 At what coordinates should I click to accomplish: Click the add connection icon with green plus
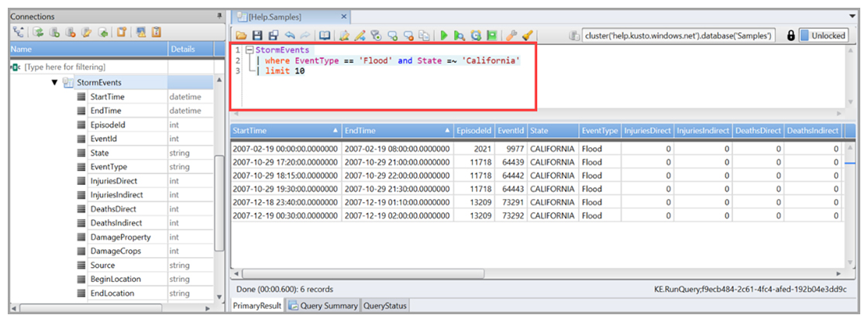click(x=54, y=32)
